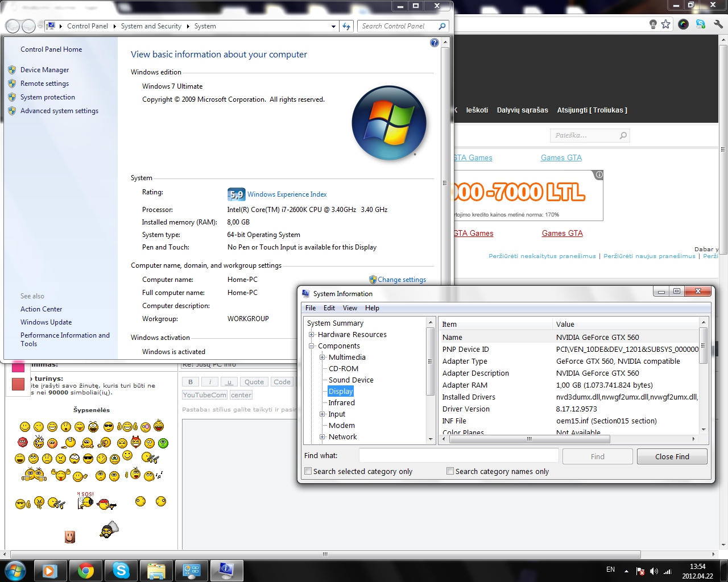Enable Search selected category only checkbox
Screen dimensions: 728x582
(x=308, y=471)
